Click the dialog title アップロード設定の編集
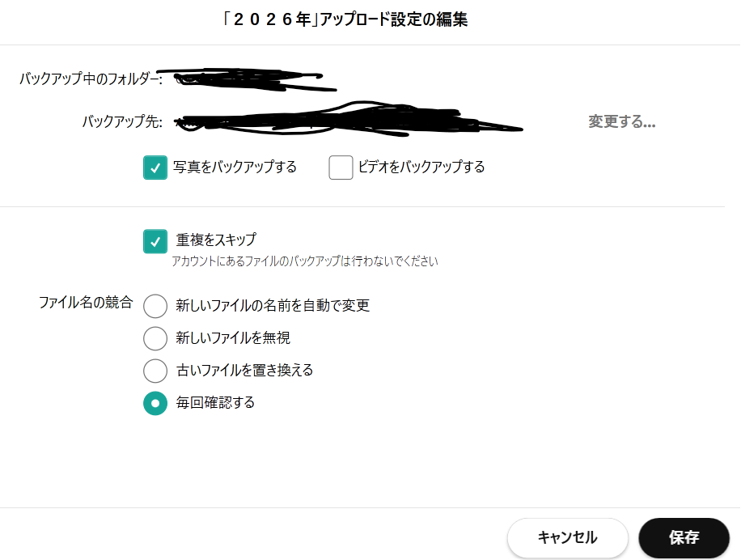Viewport: 741px width, 560px height. click(x=394, y=19)
